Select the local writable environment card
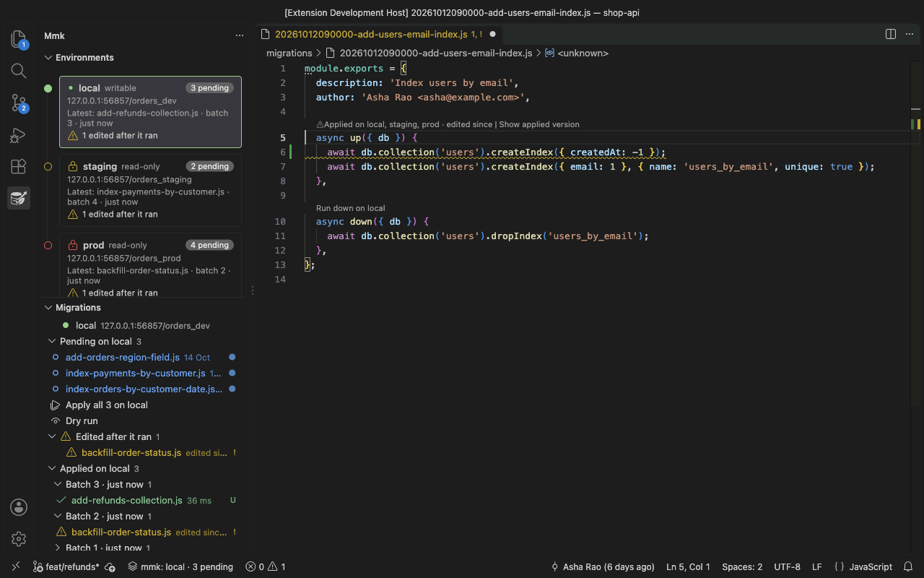This screenshot has width=924, height=578. click(x=150, y=112)
